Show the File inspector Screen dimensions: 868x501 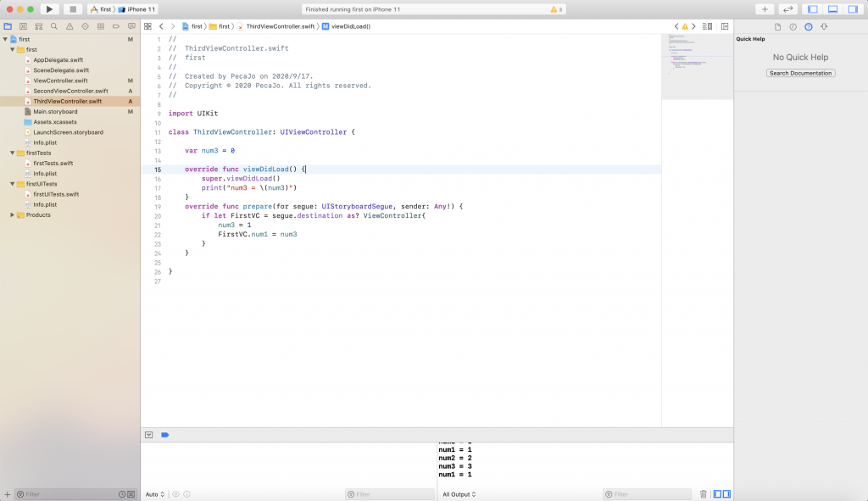[778, 27]
